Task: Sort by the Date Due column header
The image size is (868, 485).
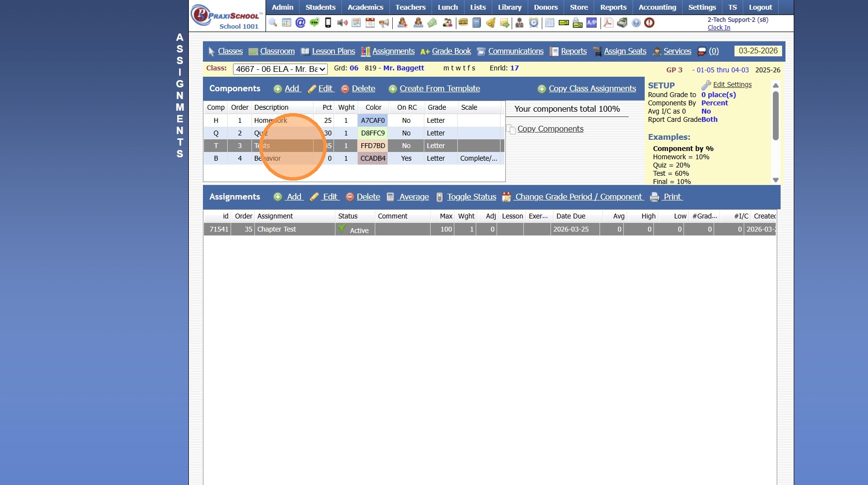Action: (571, 216)
